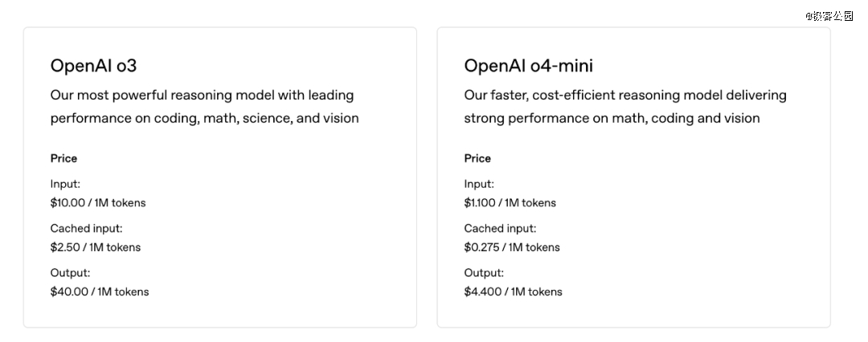Click the $40.00 / 1M tokens output price

[100, 291]
